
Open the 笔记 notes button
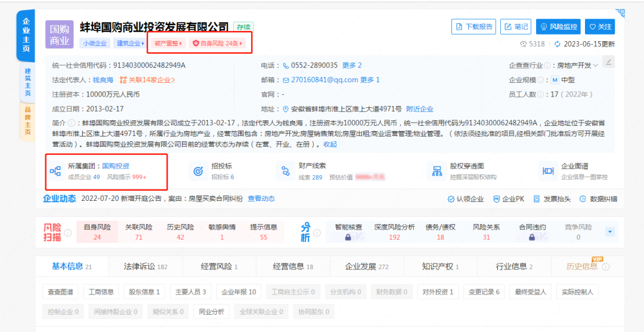click(x=516, y=27)
